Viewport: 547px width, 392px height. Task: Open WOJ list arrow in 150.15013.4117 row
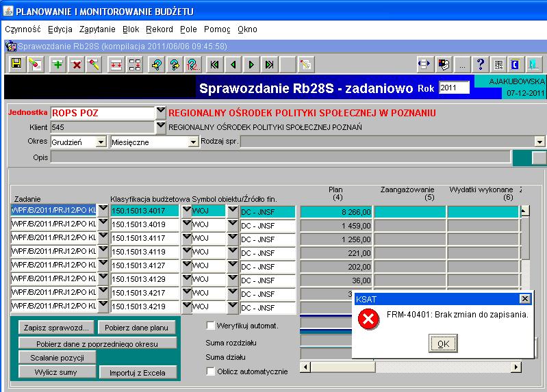coord(233,237)
